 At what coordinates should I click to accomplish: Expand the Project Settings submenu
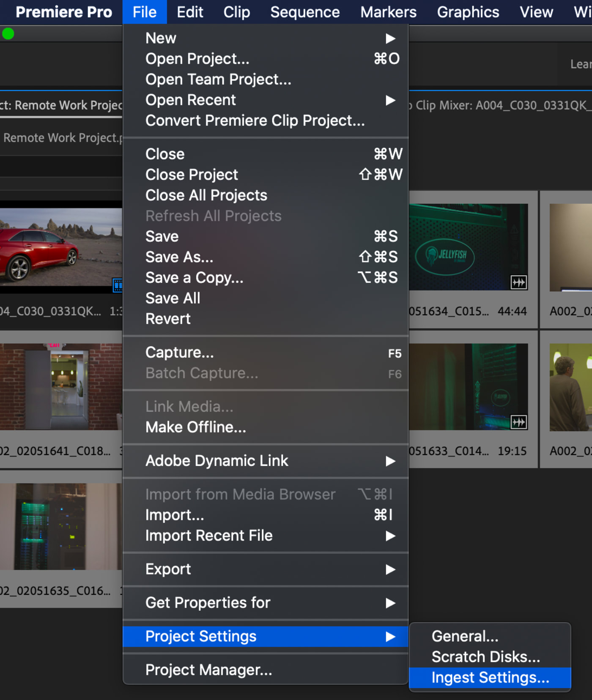click(x=266, y=637)
